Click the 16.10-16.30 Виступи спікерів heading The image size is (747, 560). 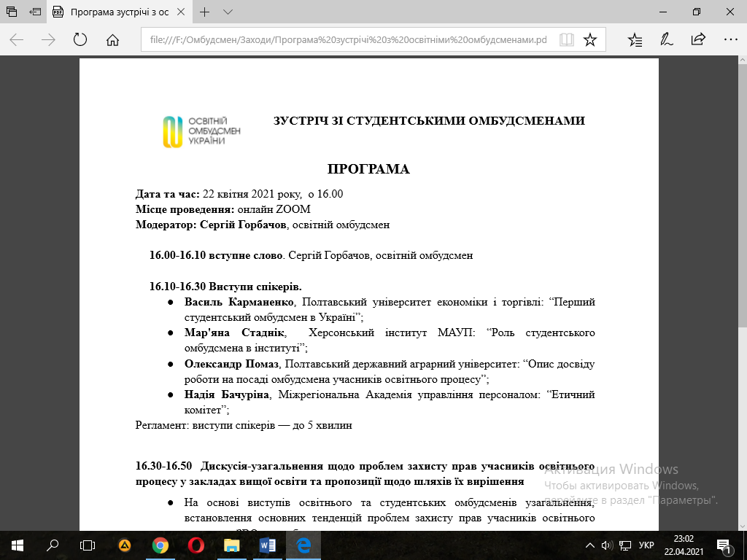226,287
